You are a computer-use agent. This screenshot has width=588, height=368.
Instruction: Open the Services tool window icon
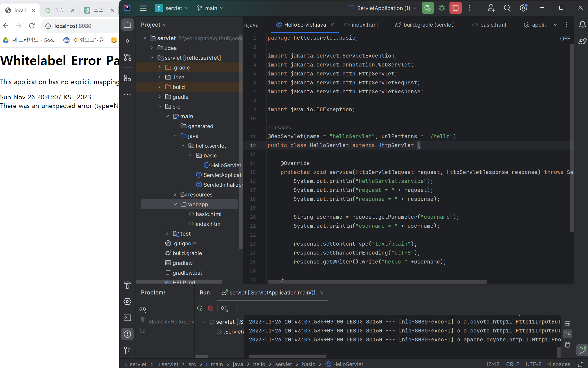click(127, 302)
